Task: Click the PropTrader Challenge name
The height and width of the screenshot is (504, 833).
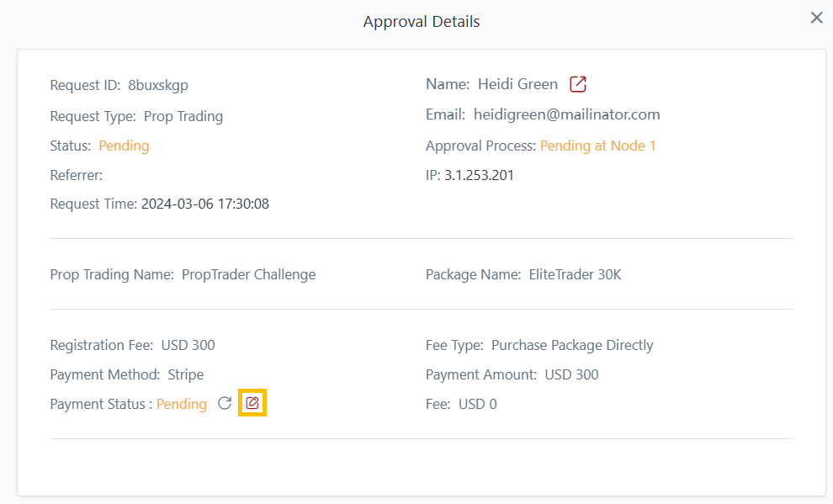Action: pos(248,274)
